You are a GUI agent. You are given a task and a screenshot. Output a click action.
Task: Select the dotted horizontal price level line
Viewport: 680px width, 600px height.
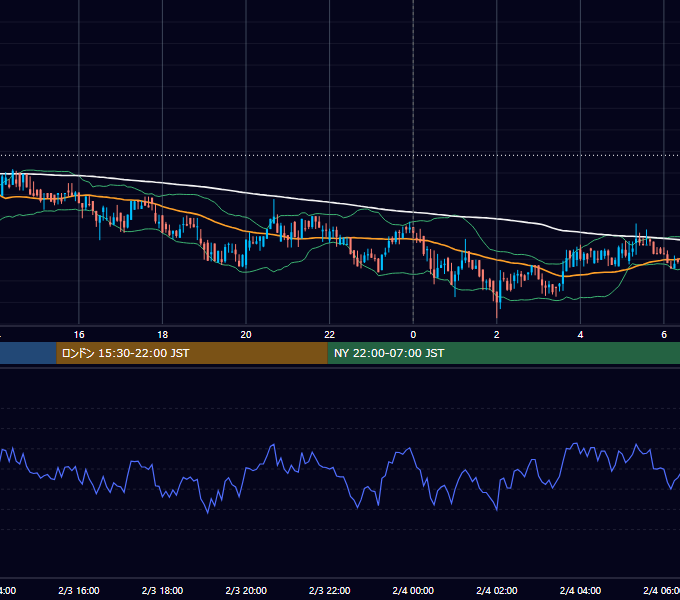340,155
